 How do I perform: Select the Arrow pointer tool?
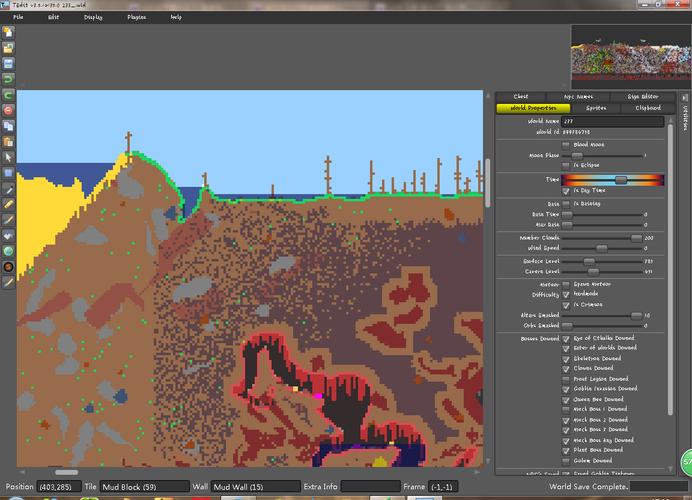tap(8, 158)
